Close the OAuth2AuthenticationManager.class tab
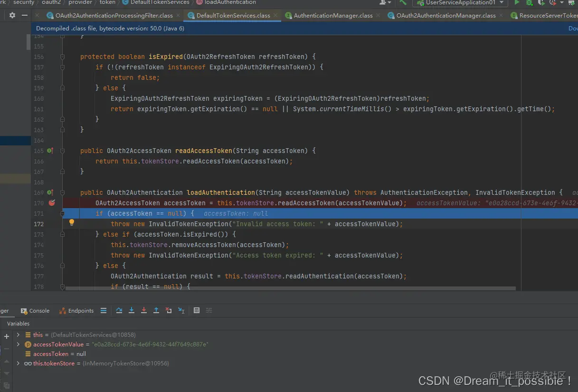This screenshot has width=578, height=392. tap(501, 15)
